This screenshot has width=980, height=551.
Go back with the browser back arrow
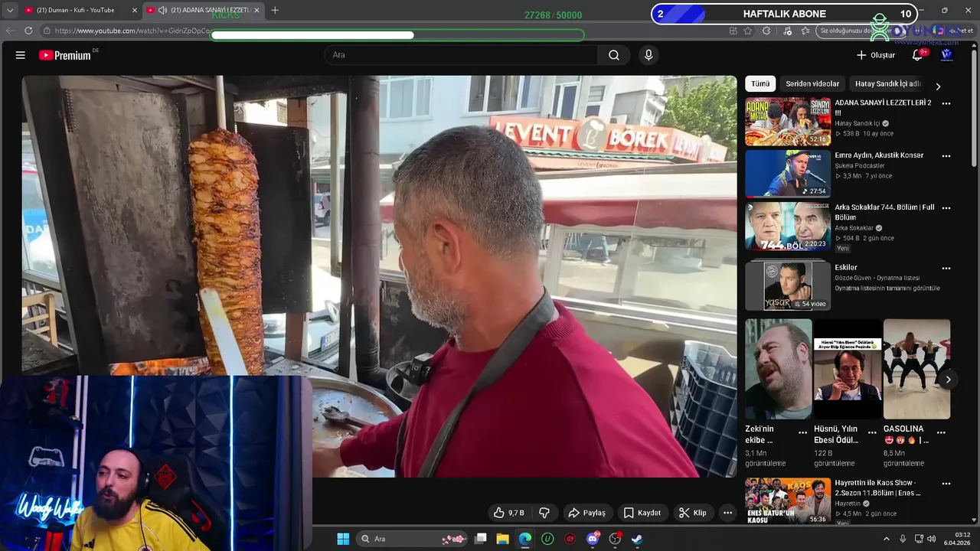point(10,31)
